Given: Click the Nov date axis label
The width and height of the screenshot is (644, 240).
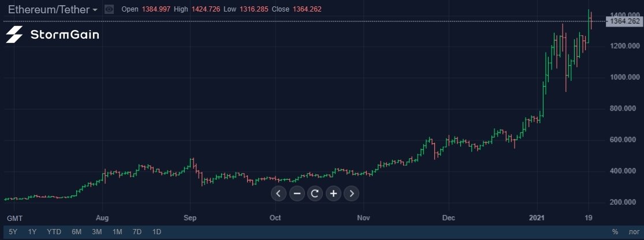Looking at the screenshot, I should [363, 218].
